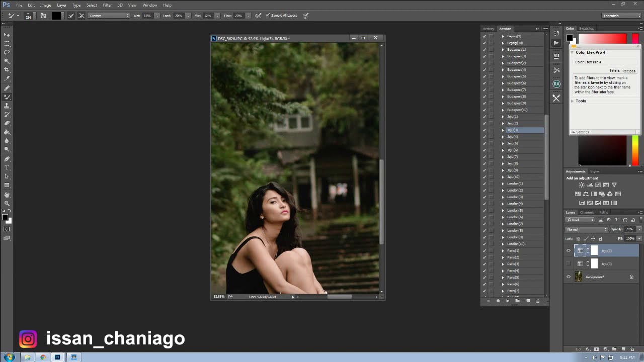Open the Filter menu
644x362 pixels.
coord(107,5)
